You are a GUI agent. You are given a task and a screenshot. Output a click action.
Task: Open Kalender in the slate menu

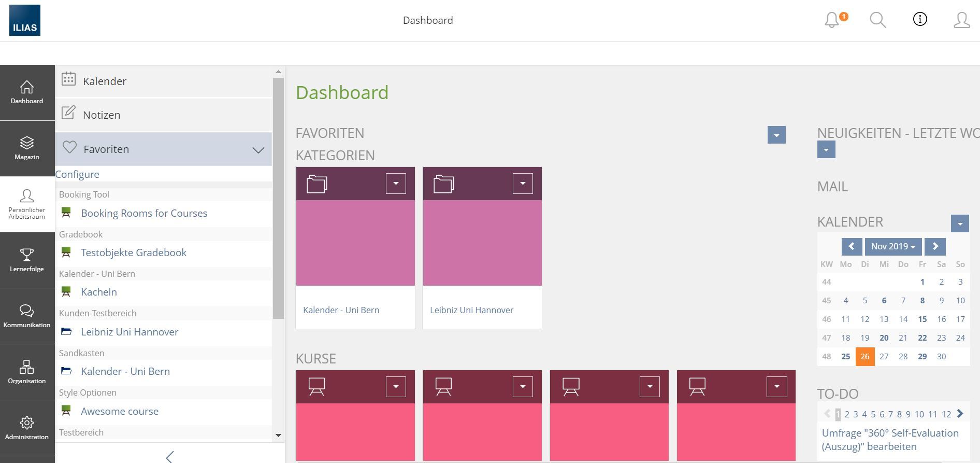point(105,81)
